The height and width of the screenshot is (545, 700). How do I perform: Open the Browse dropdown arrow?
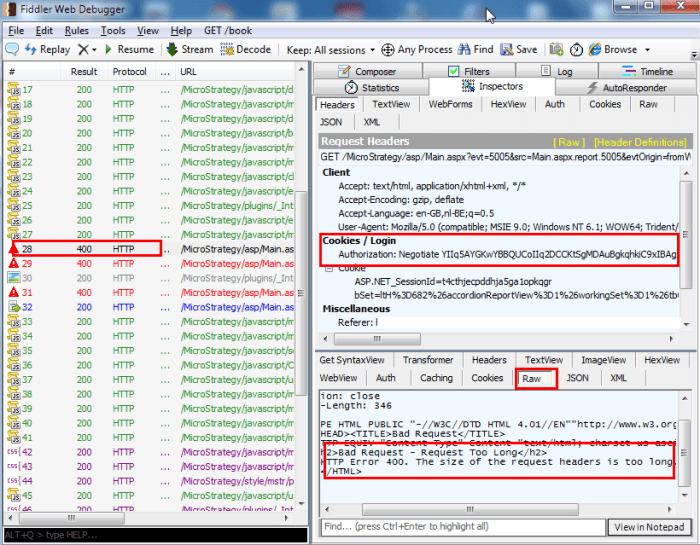[647, 50]
